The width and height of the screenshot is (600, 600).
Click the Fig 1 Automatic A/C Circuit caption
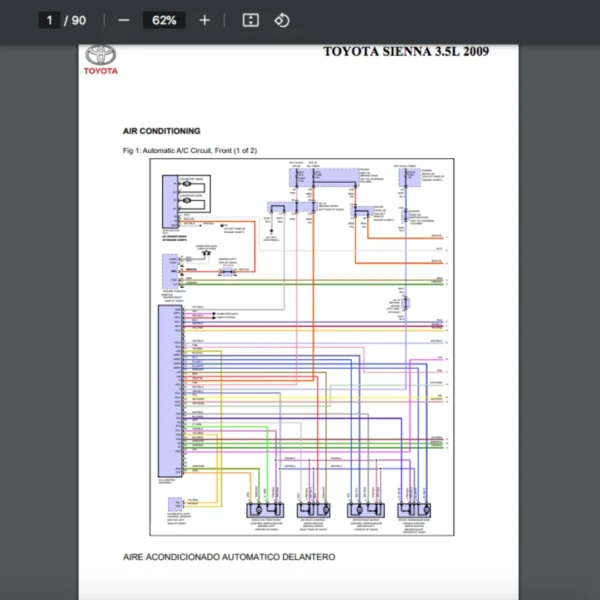[x=189, y=150]
